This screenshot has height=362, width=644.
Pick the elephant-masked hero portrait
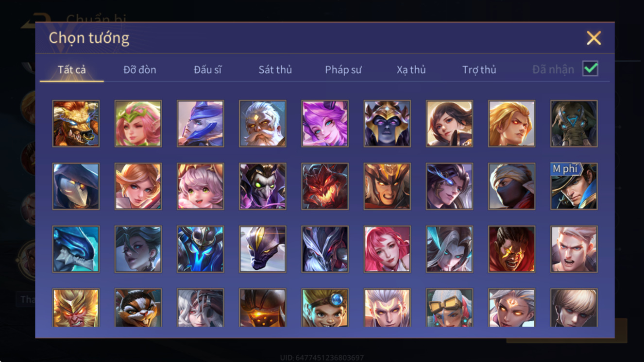coord(574,124)
